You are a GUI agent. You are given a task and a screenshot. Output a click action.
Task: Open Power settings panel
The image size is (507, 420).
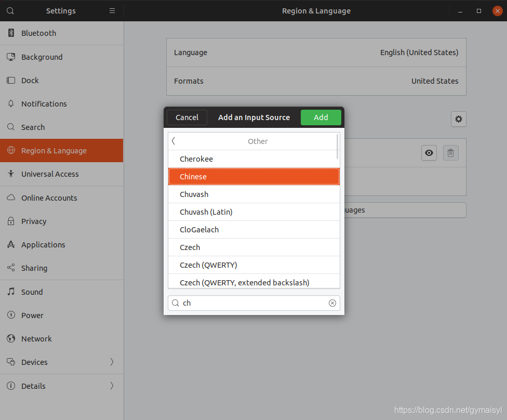click(62, 315)
